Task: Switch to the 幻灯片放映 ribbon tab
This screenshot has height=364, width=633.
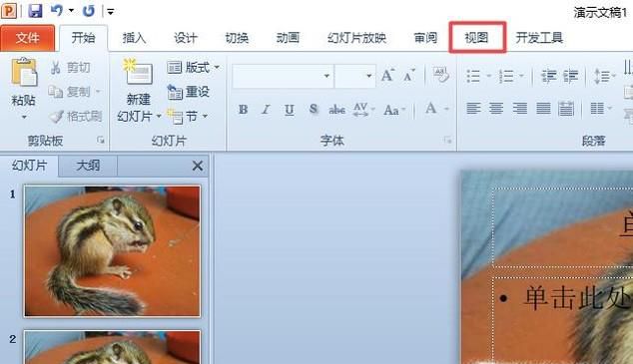Action: [356, 38]
